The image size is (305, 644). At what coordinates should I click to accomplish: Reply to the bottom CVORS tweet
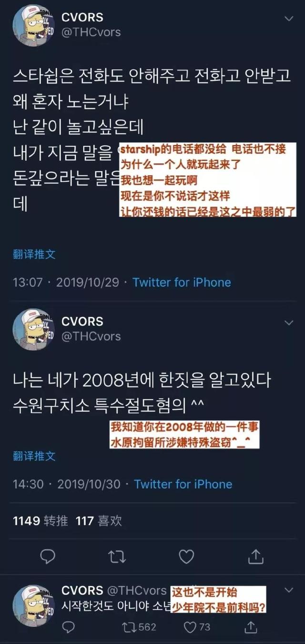tap(69, 627)
